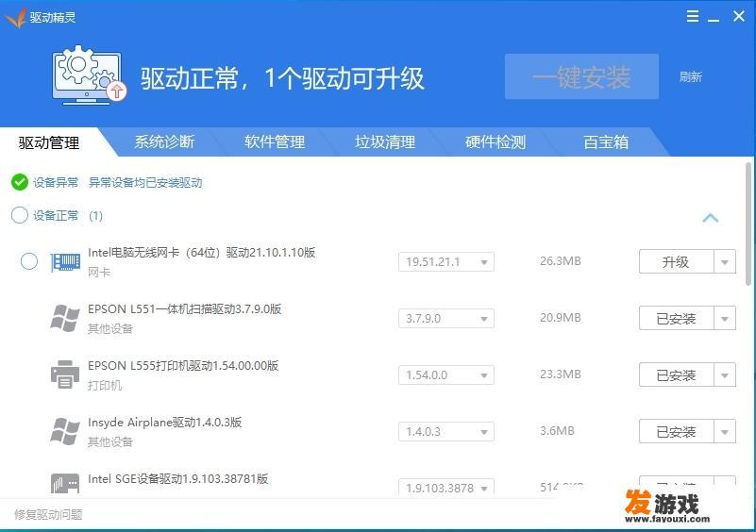Screen dimensions: 756x532
Task: Click the vertical scrollbar thumb of driver list
Action: 748,224
